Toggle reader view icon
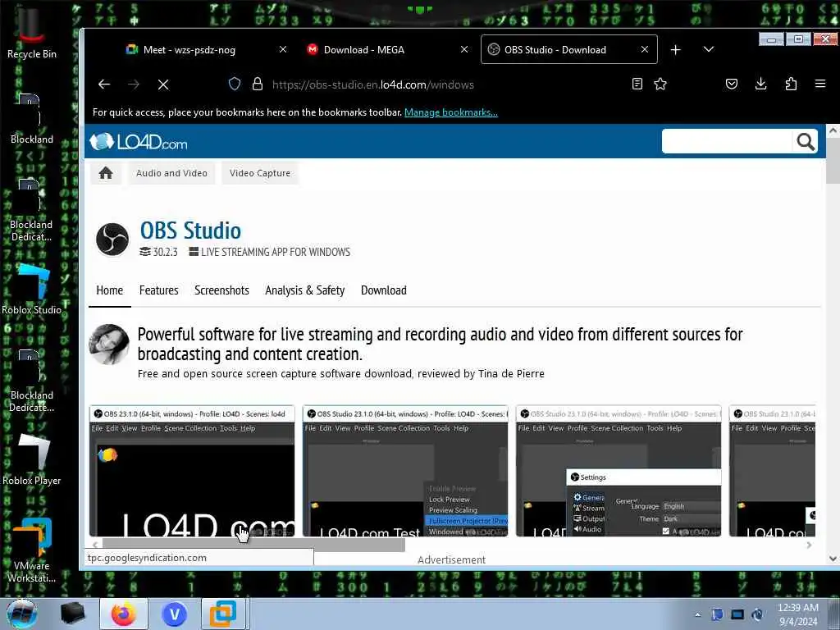The image size is (840, 630). tap(637, 84)
